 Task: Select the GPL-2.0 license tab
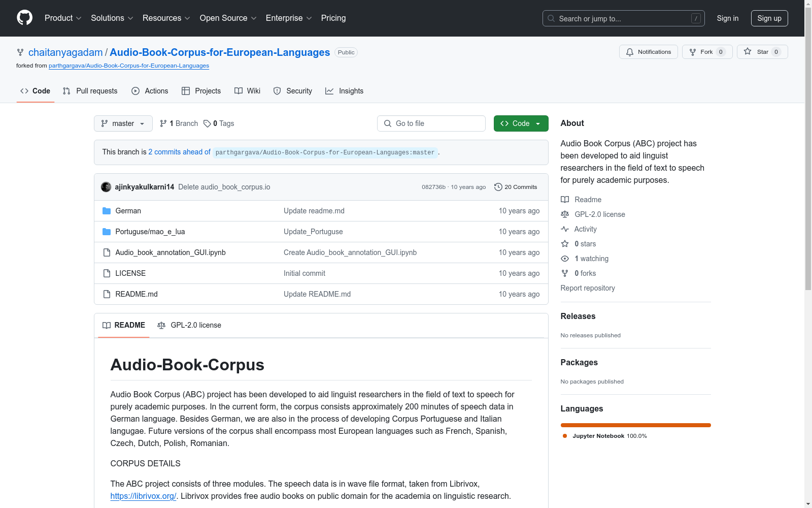[x=189, y=325]
